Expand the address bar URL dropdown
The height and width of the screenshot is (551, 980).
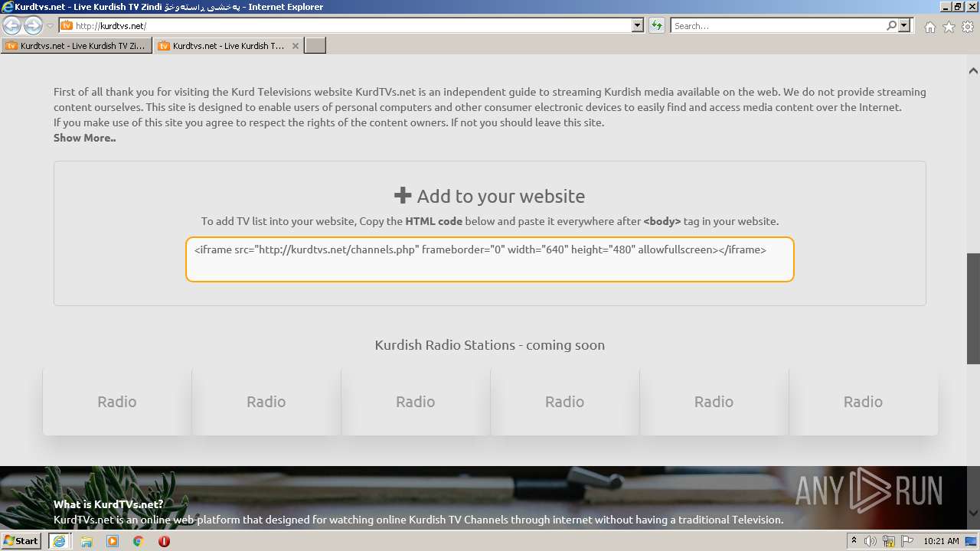point(638,25)
